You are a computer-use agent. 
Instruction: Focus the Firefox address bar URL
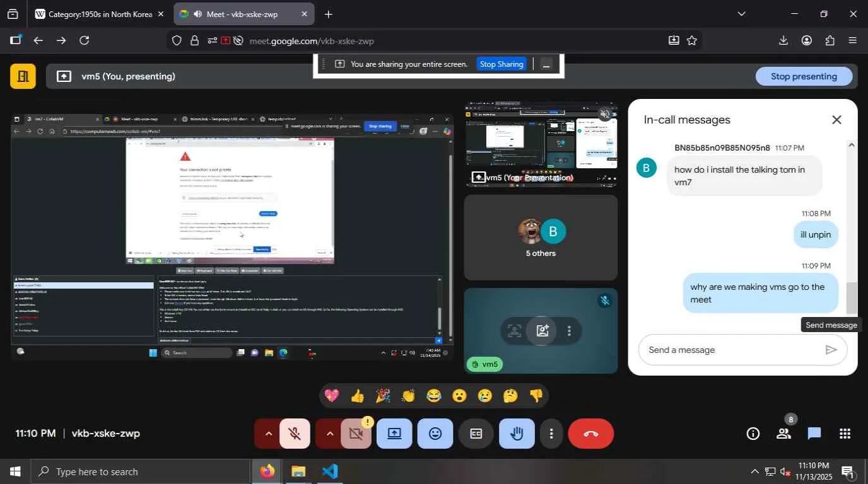pos(312,41)
